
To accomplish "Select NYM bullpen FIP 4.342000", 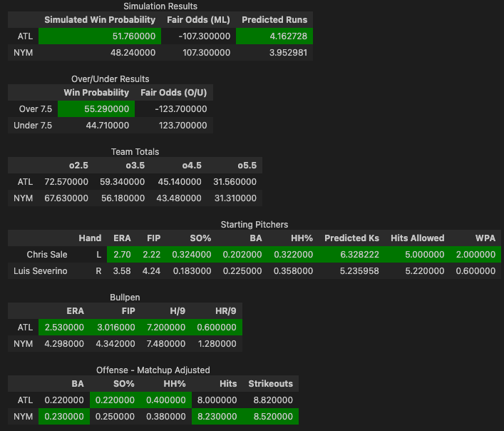I will tap(115, 343).
